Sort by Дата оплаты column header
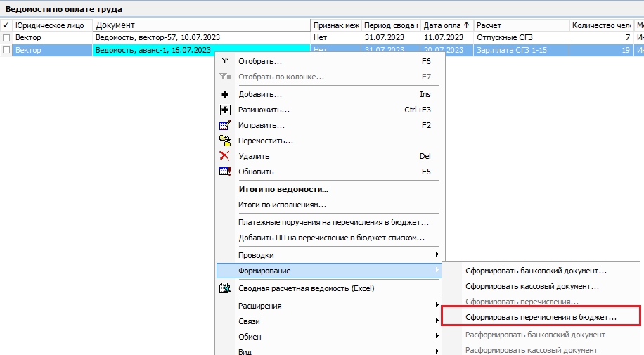644x355 pixels. pos(446,25)
